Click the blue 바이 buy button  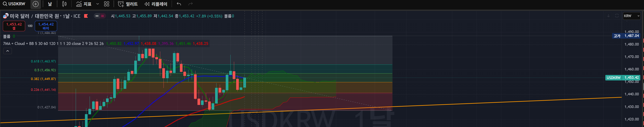[x=46, y=26]
